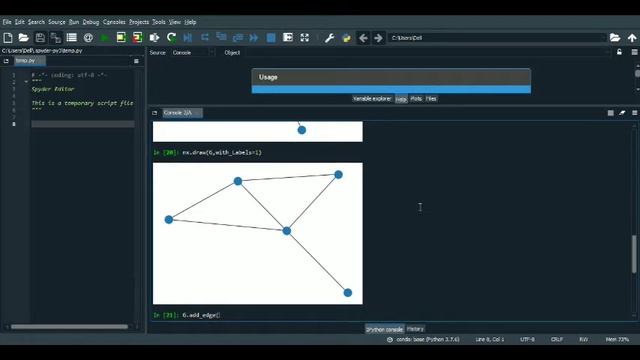Re-run the last script
Viewport: 640px width, 360px height.
click(x=171, y=38)
